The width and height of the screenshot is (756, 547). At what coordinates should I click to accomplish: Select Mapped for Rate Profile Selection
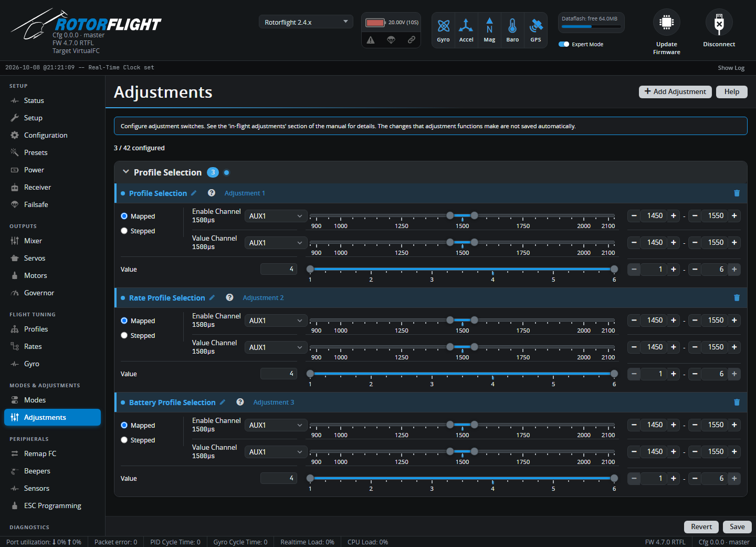coord(124,321)
